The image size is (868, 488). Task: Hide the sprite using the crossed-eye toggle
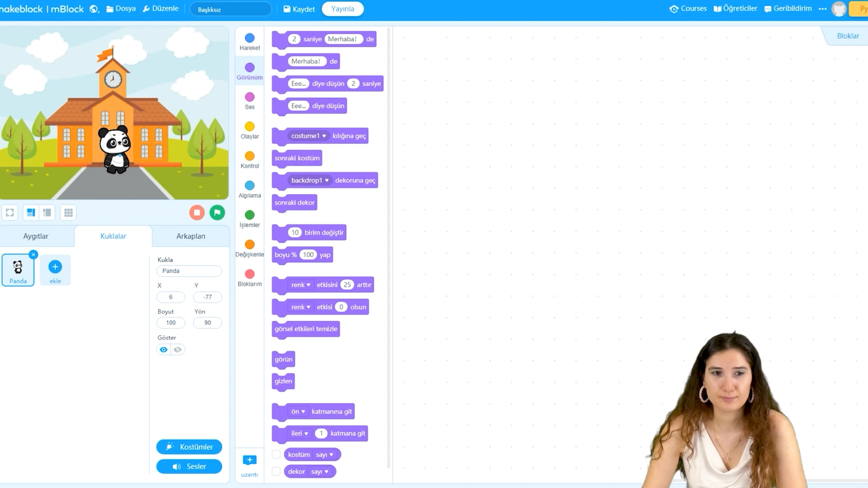tap(177, 350)
